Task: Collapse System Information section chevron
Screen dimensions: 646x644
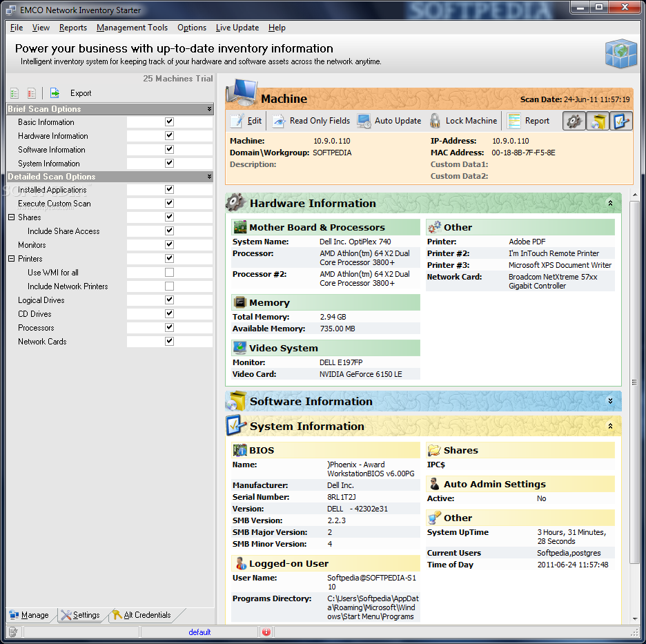Action: (x=610, y=426)
